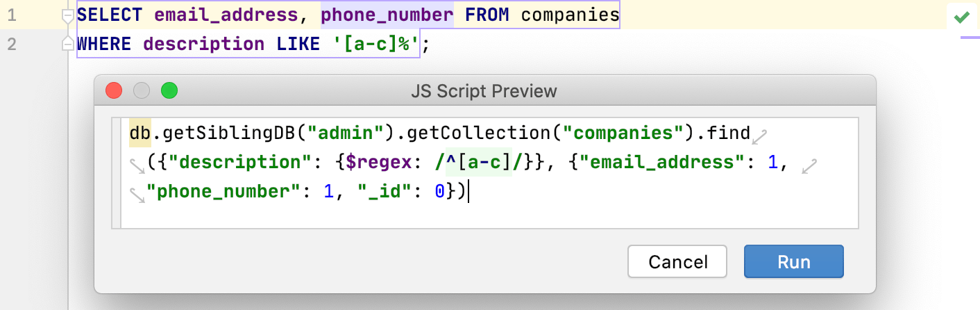Close the JS Script Preview dialog
The image size is (980, 310).
tap(113, 90)
